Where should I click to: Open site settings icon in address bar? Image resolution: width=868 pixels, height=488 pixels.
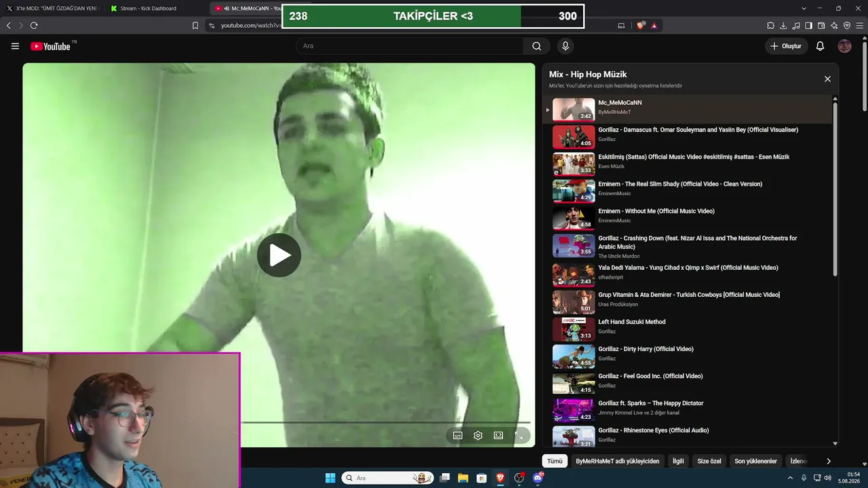(212, 26)
